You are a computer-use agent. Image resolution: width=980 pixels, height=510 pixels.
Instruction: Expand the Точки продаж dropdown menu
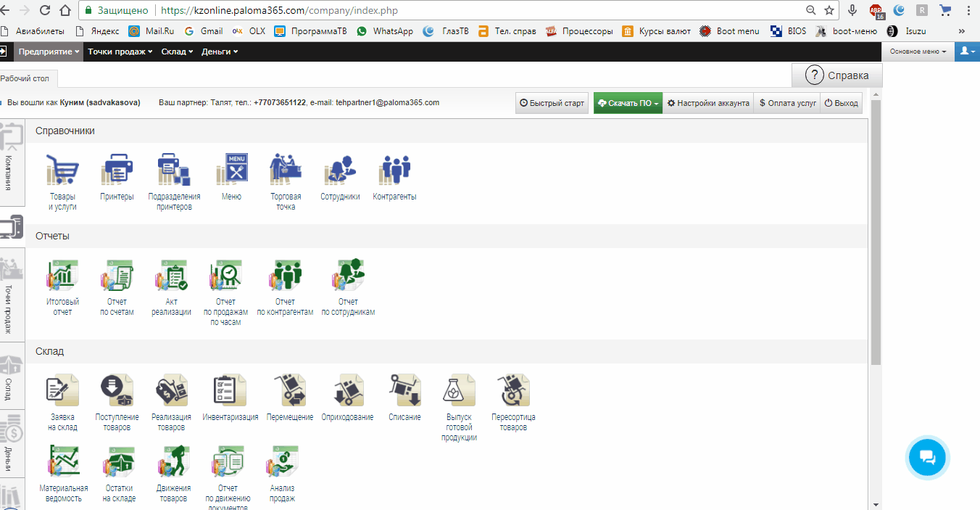(x=120, y=52)
